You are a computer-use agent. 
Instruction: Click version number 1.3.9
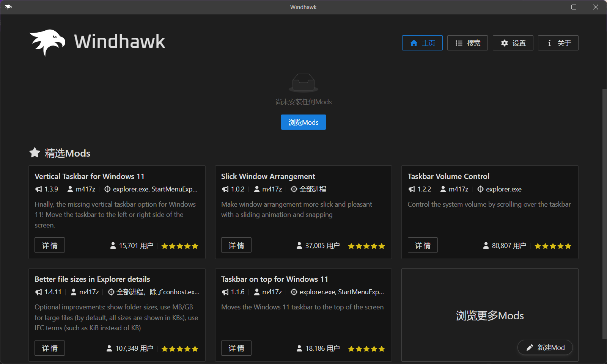pyautogui.click(x=51, y=189)
